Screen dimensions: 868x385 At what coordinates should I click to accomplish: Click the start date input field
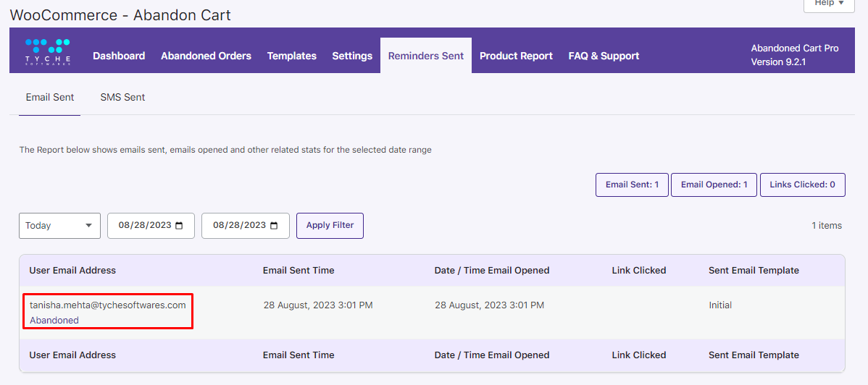[x=151, y=226]
